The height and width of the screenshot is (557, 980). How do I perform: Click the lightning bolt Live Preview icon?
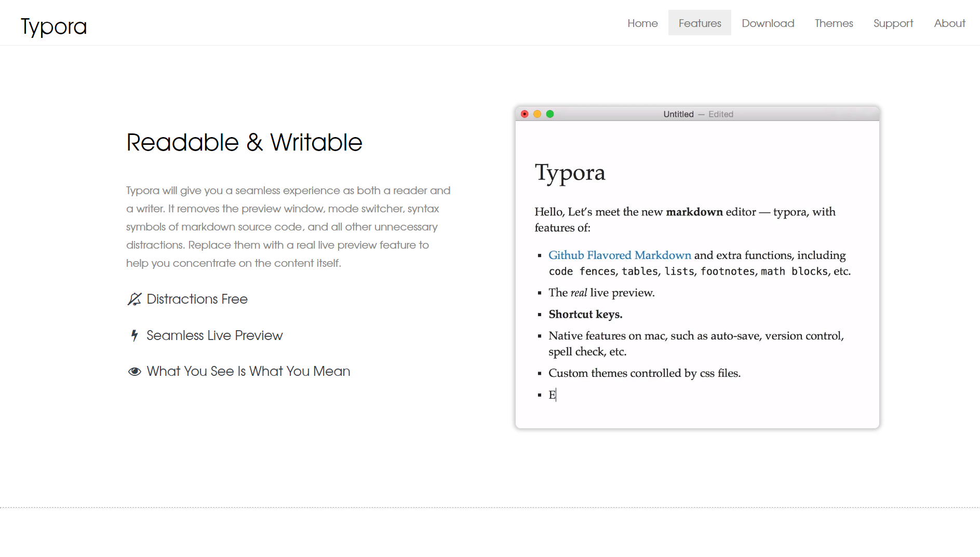(x=135, y=335)
